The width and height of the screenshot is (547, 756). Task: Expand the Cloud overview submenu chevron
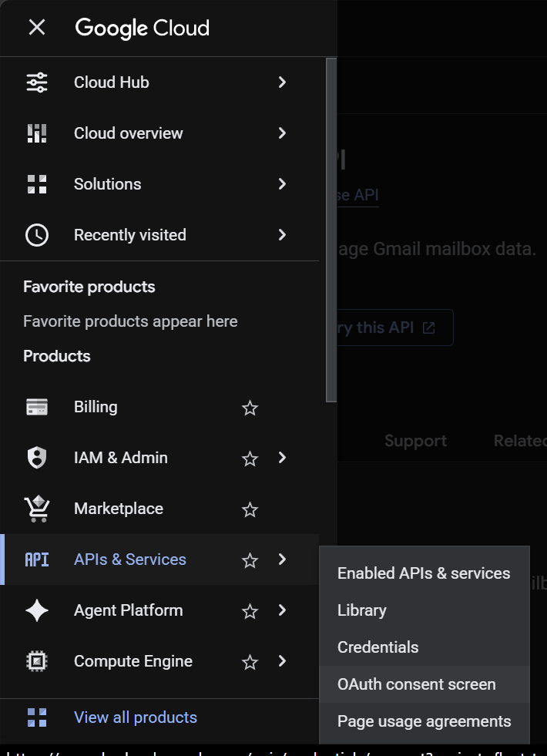(x=283, y=133)
